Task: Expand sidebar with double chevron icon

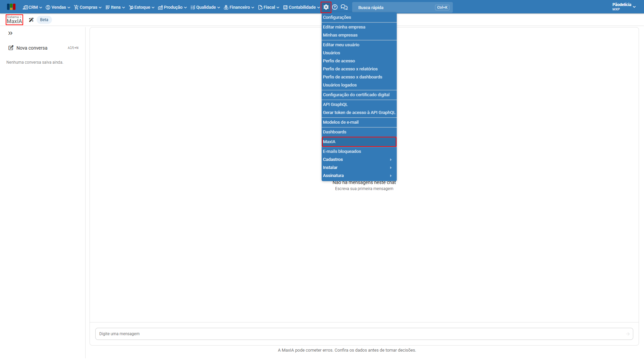Action: click(x=10, y=33)
